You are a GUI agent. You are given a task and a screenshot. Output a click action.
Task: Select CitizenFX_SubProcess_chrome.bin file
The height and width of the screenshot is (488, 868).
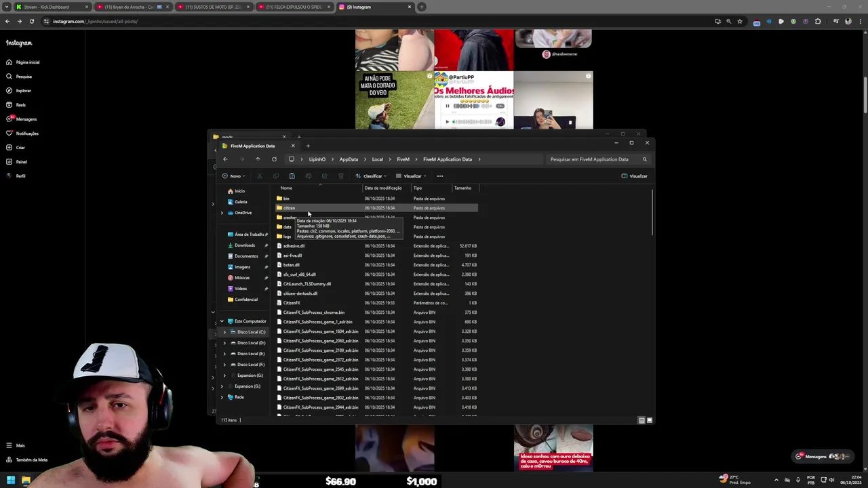(376, 312)
